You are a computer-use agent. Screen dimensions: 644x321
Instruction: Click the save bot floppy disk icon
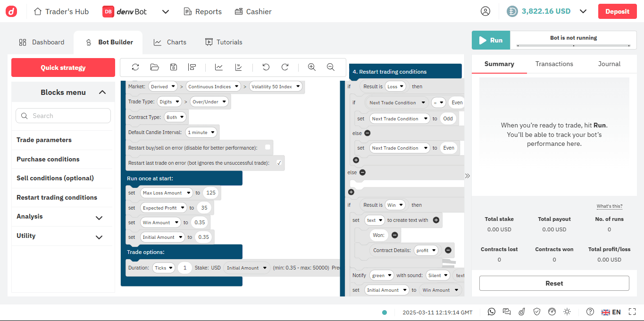tap(173, 67)
